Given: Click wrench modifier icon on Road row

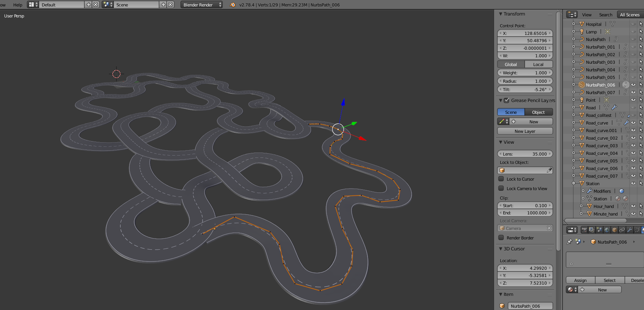Looking at the screenshot, I should (x=614, y=107).
